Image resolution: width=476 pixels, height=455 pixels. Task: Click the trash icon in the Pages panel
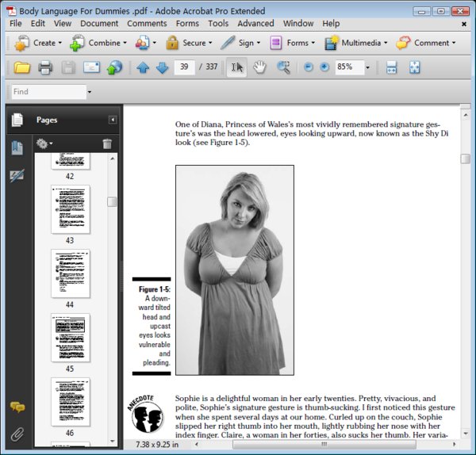107,143
